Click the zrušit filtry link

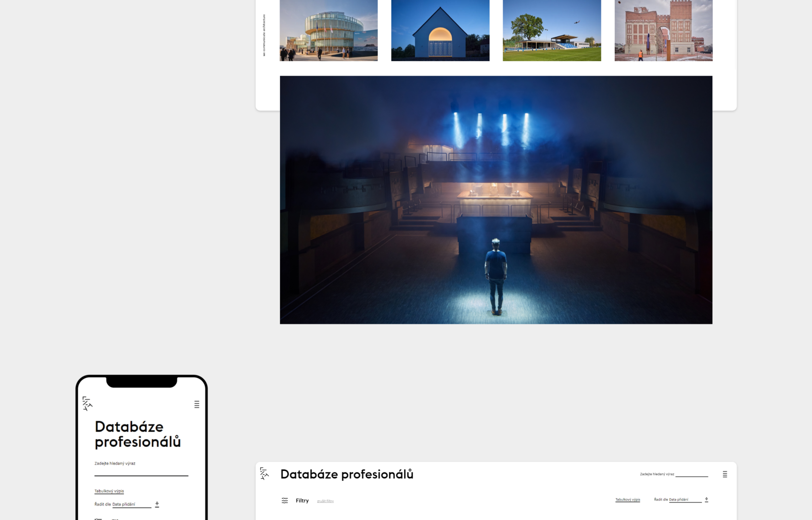coord(325,501)
